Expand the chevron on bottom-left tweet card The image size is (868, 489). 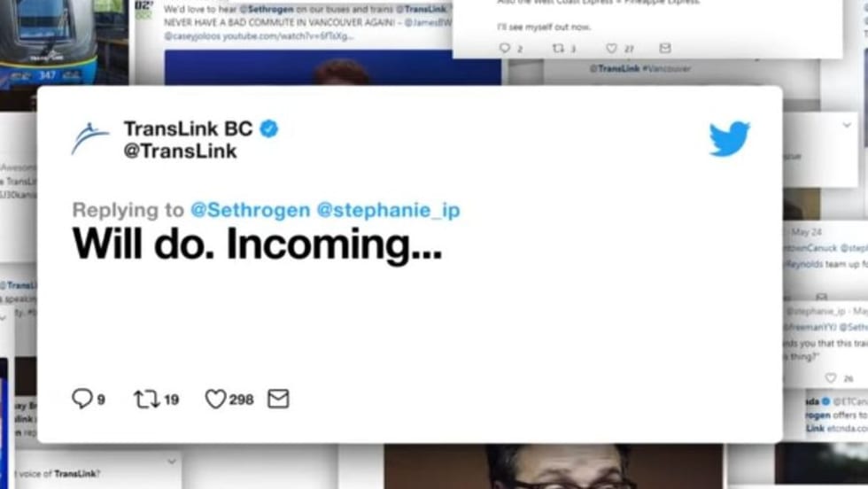172,461
